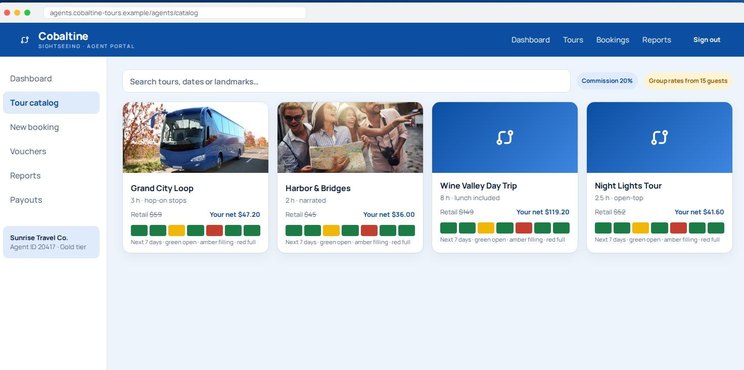Screen dimensions: 744x370
Task: Click '3 h · hop-on stops' subtitle
Action: coord(158,200)
